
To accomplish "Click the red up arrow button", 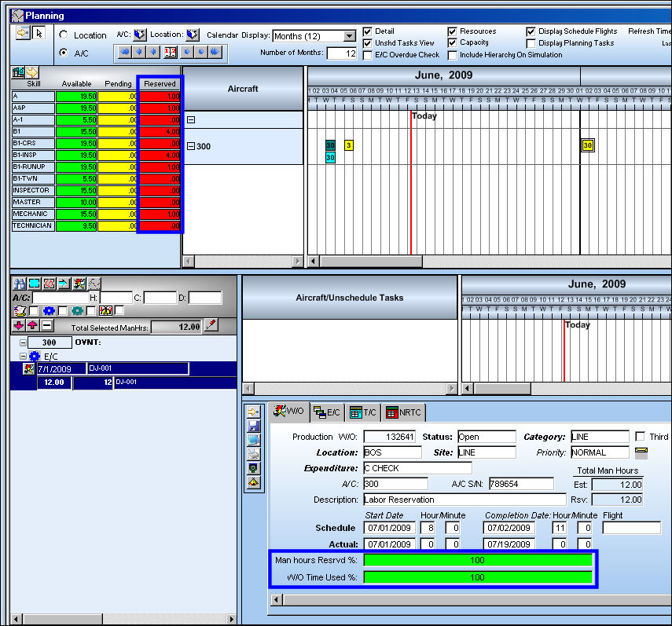I will [x=32, y=325].
